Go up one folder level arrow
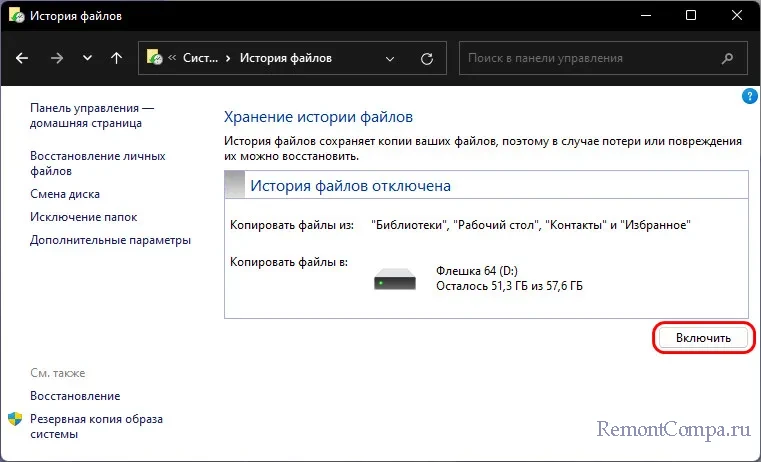Viewport: 761px width, 462px height. click(116, 58)
